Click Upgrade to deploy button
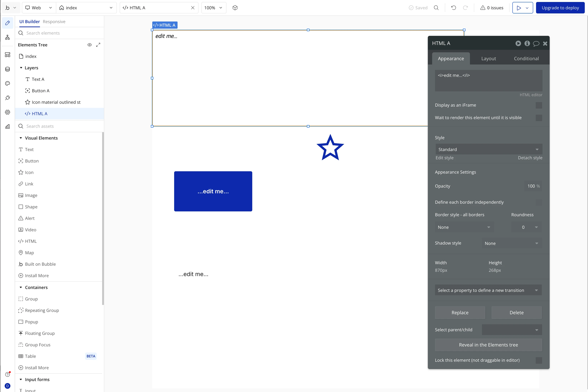588x392 pixels. coord(560,8)
